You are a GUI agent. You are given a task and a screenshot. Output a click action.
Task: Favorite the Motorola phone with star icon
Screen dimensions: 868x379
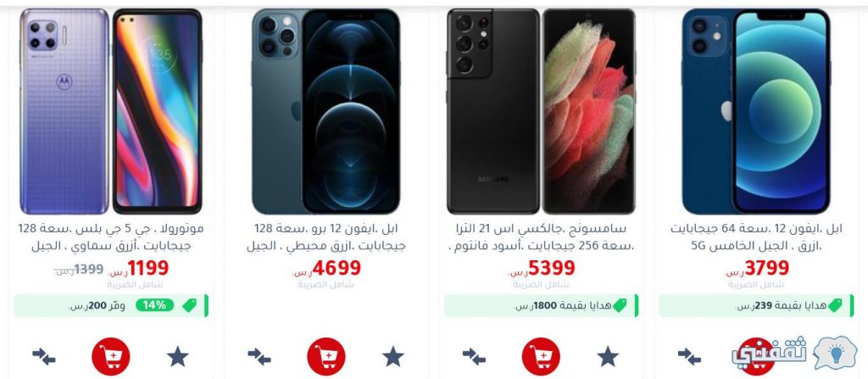pyautogui.click(x=178, y=356)
